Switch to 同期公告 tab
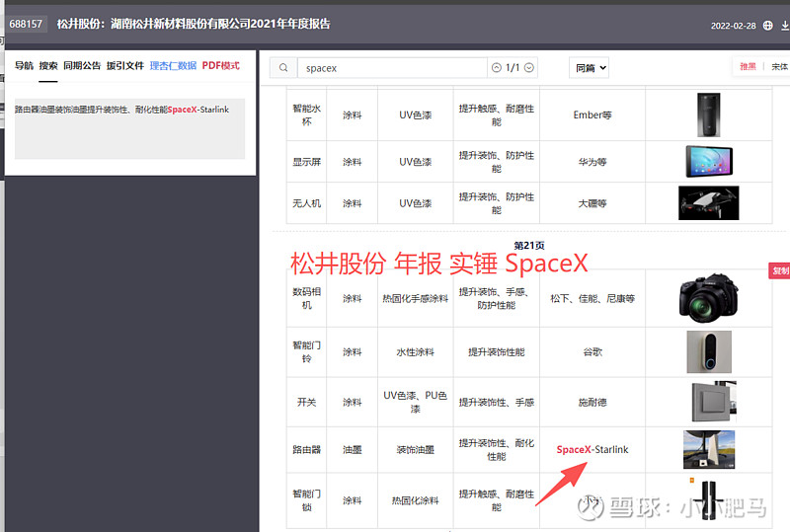The width and height of the screenshot is (790, 532). click(x=82, y=65)
